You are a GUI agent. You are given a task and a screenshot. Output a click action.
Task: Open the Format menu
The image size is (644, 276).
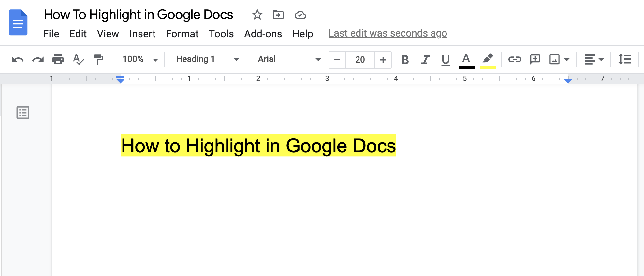182,34
